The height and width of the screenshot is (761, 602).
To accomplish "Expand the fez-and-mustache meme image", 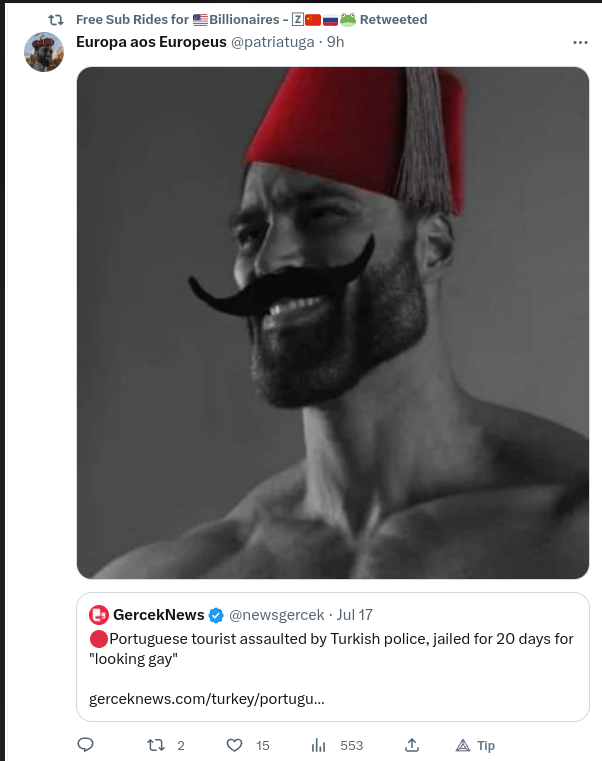I will [x=333, y=322].
